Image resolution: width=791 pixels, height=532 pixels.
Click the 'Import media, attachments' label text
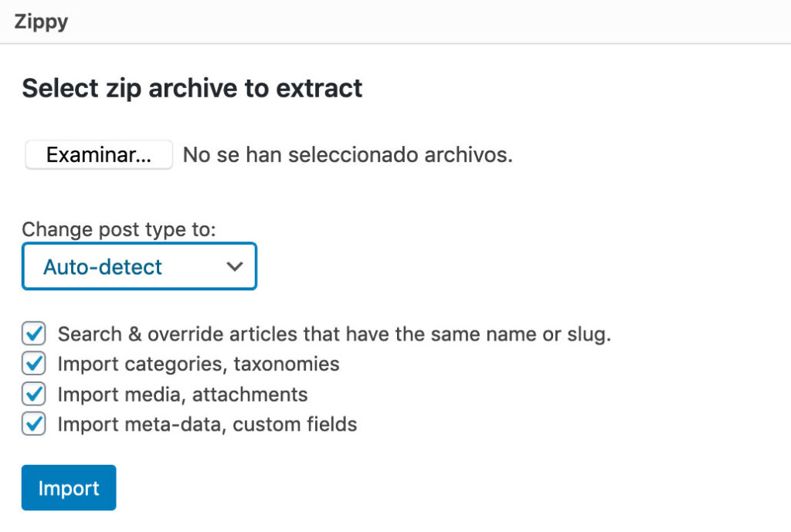(182, 395)
